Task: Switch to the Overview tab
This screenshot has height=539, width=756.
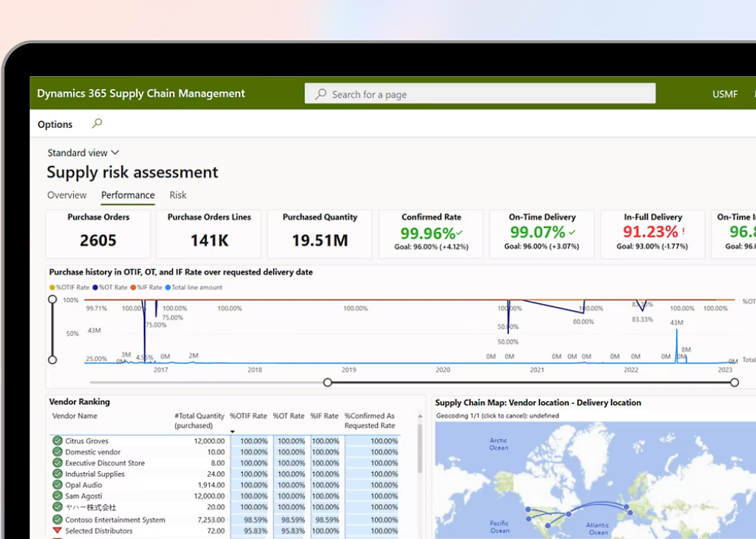Action: click(x=67, y=195)
